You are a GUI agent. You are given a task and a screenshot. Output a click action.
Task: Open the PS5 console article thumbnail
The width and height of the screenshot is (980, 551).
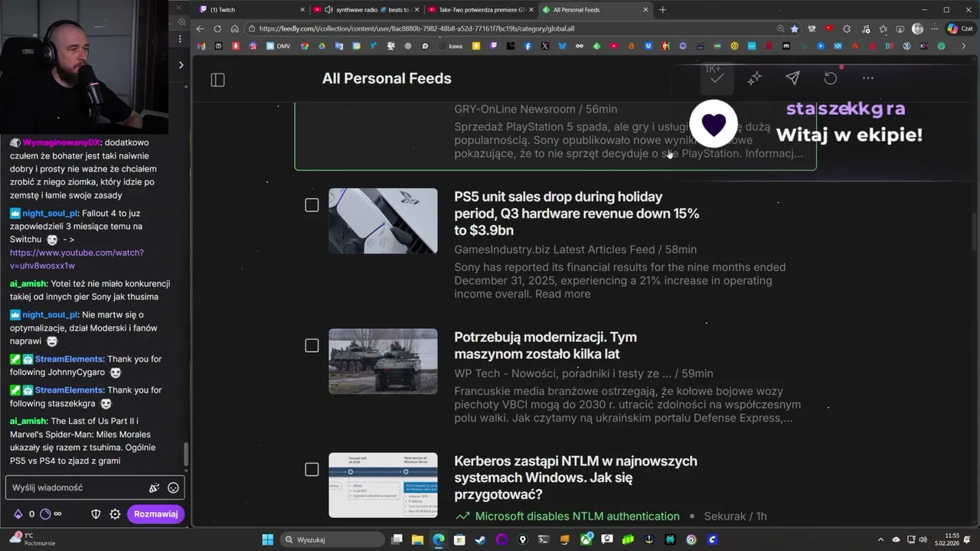(x=383, y=220)
